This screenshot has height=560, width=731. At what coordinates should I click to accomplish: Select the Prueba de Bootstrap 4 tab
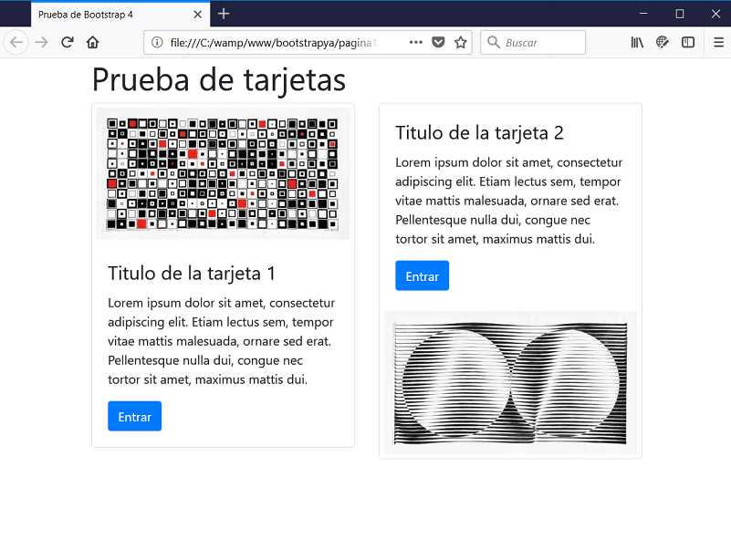pos(120,15)
